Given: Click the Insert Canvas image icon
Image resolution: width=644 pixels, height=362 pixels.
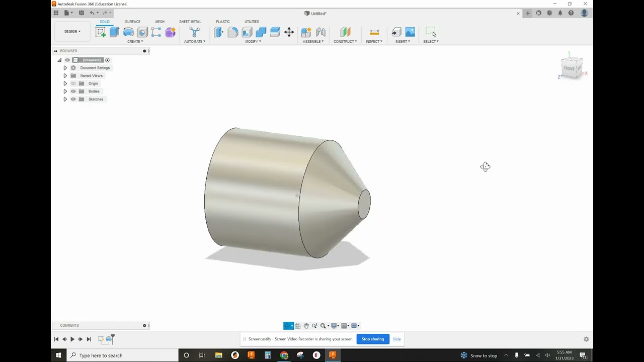Looking at the screenshot, I should point(410,32).
